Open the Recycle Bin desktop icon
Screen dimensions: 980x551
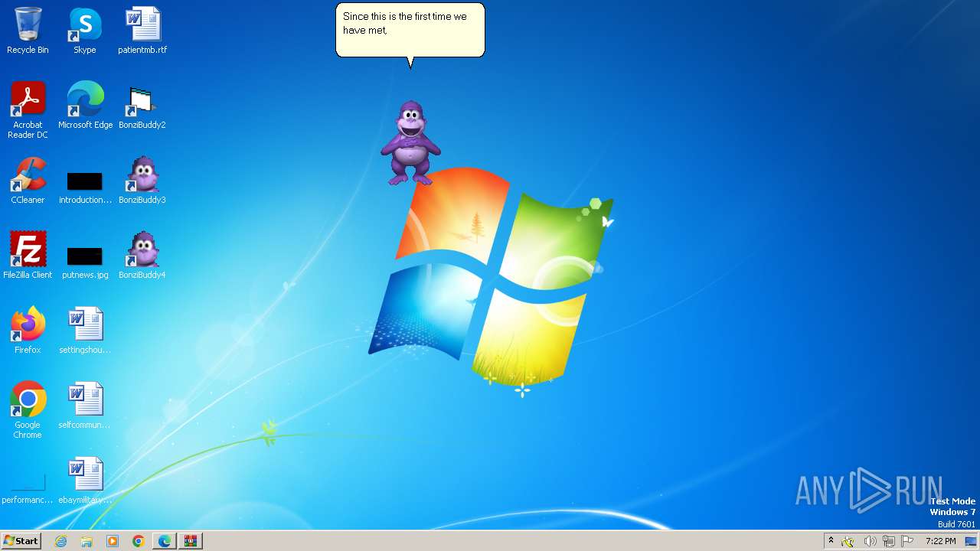28,31
